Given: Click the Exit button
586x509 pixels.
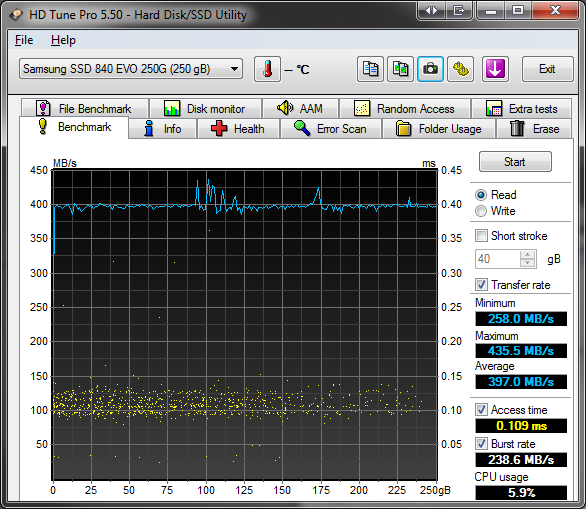Looking at the screenshot, I should pos(547,69).
